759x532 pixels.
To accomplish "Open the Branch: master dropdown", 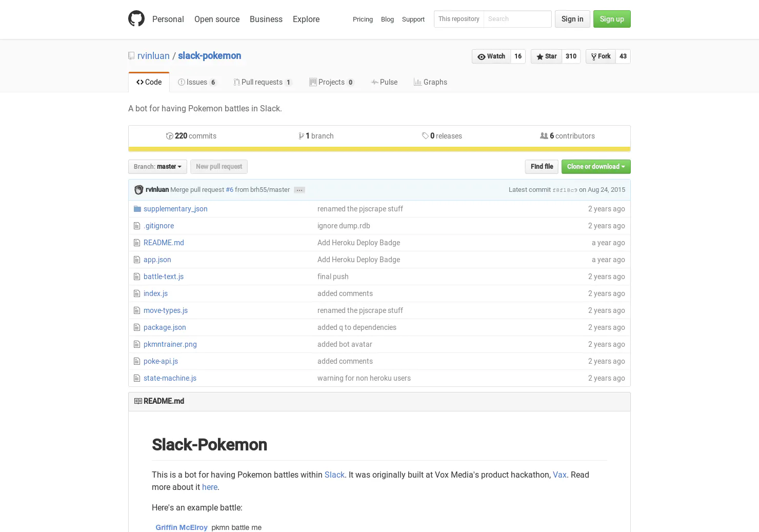I will click(157, 167).
